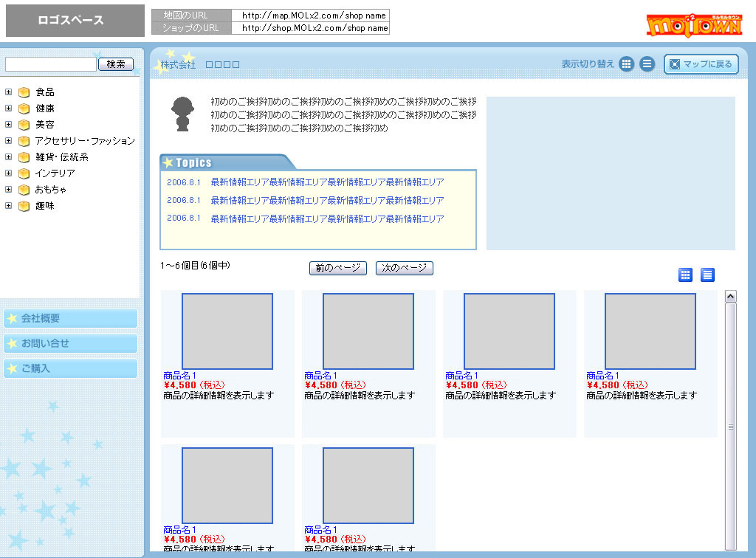Click fourth product thumbnail in top row
The width and height of the screenshot is (756, 558).
pyautogui.click(x=650, y=331)
